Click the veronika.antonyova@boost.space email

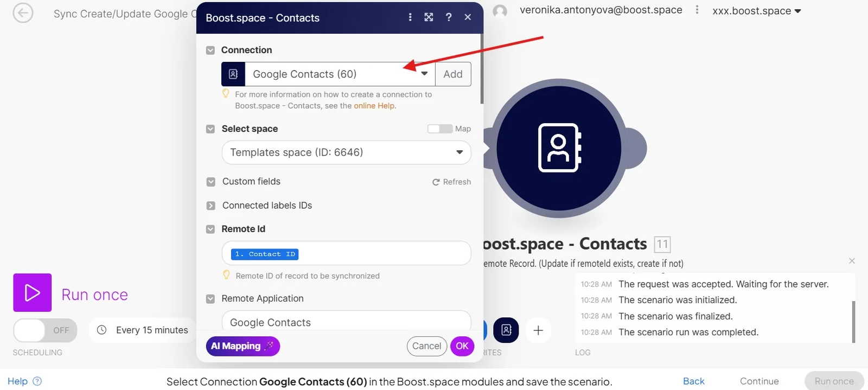tap(601, 10)
